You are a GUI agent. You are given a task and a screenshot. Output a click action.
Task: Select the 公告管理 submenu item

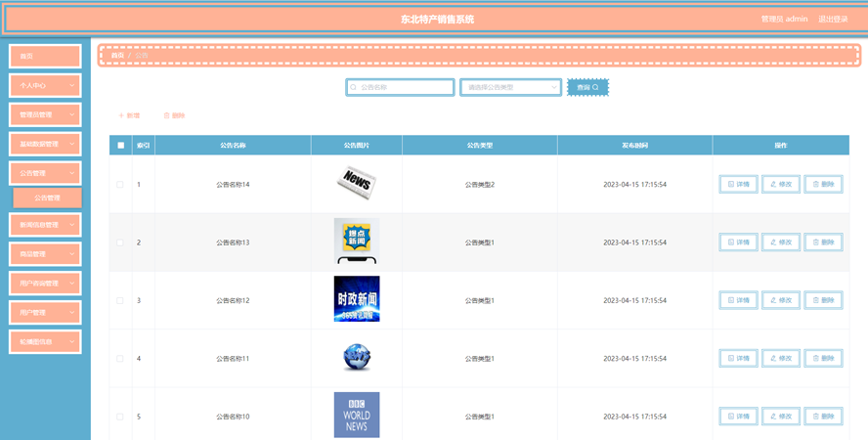click(48, 198)
